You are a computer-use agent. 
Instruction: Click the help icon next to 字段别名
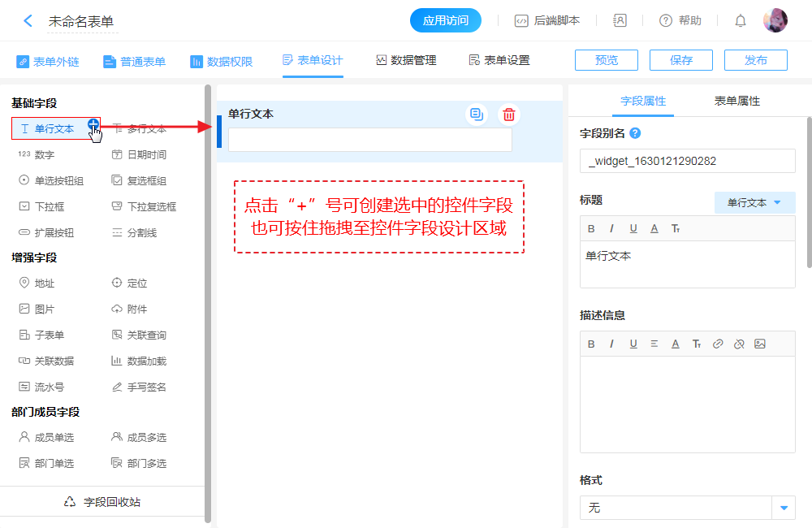pyautogui.click(x=635, y=133)
